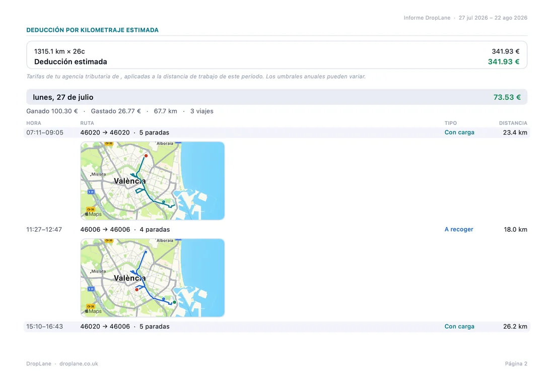Select the '46006 → 46006 · 4 paradas' route
Image resolution: width=554 pixels, height=392 pixels.
point(125,229)
